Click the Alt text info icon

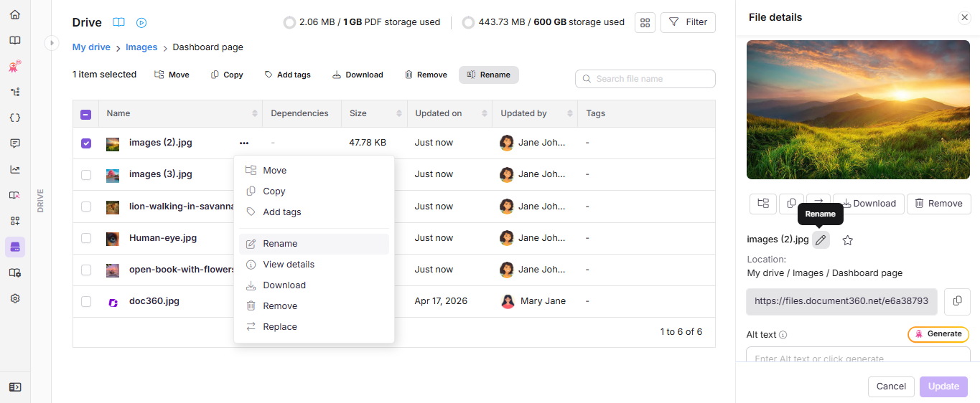click(x=783, y=335)
